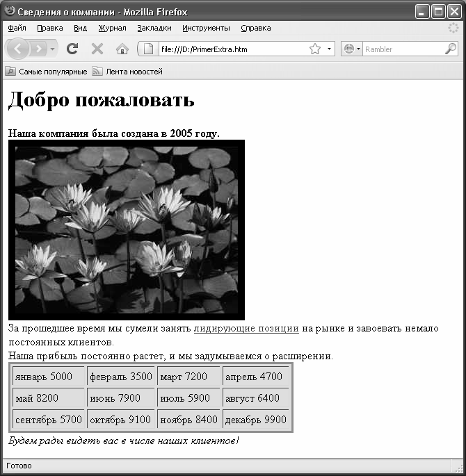Click the Back navigation arrow button
This screenshot has height=476, width=466.
click(18, 49)
